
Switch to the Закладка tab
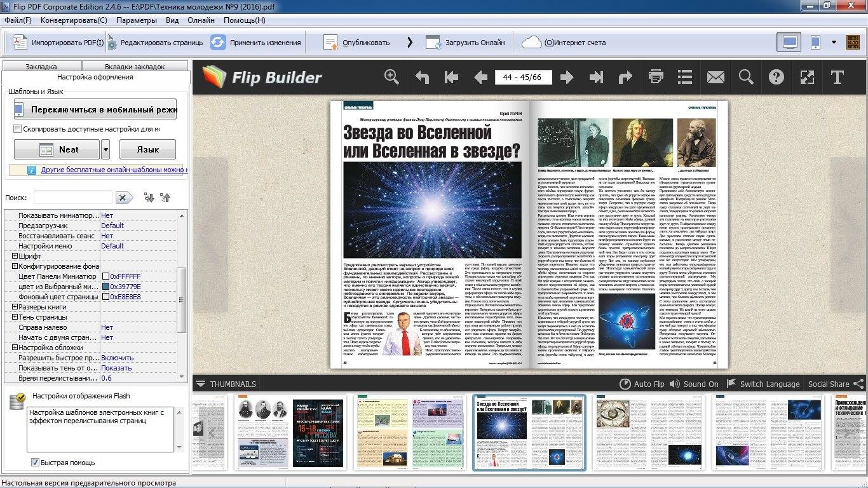point(41,66)
